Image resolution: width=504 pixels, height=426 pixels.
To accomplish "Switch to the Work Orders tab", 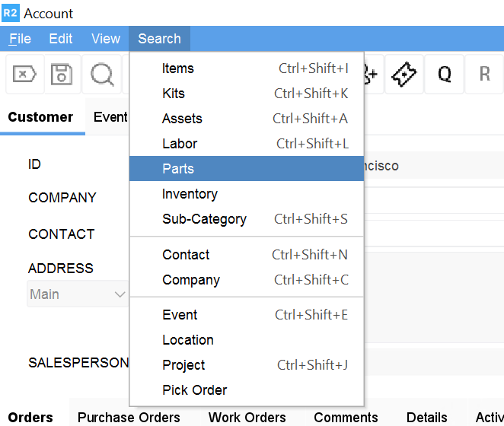I will pyautogui.click(x=247, y=417).
